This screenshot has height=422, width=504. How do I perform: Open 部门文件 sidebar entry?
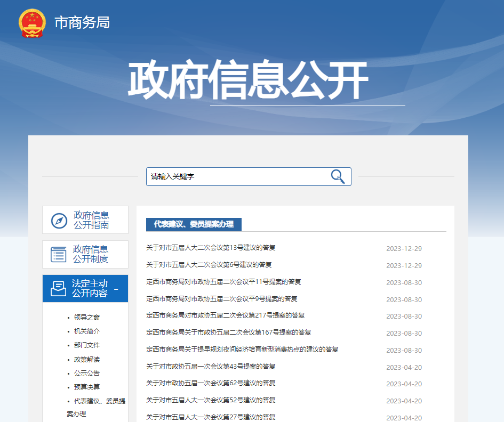click(x=86, y=345)
